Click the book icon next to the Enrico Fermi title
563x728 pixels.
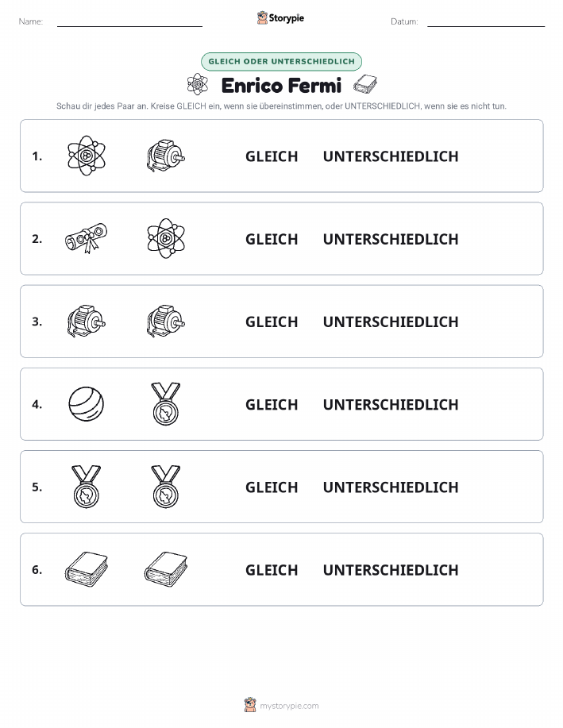click(365, 84)
